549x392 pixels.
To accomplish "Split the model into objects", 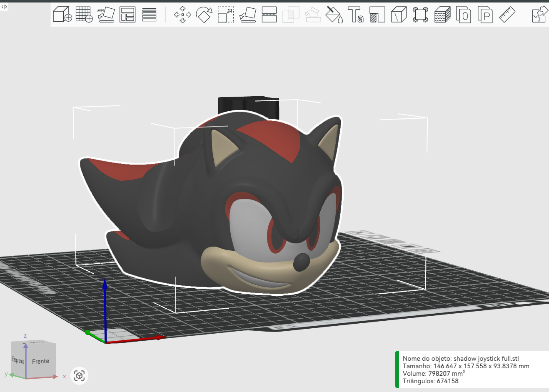I will tap(464, 15).
